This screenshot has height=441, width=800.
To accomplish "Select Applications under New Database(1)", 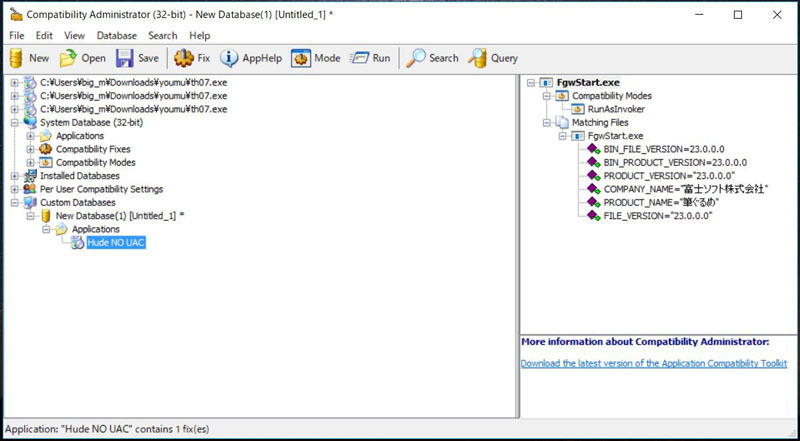I will 95,229.
